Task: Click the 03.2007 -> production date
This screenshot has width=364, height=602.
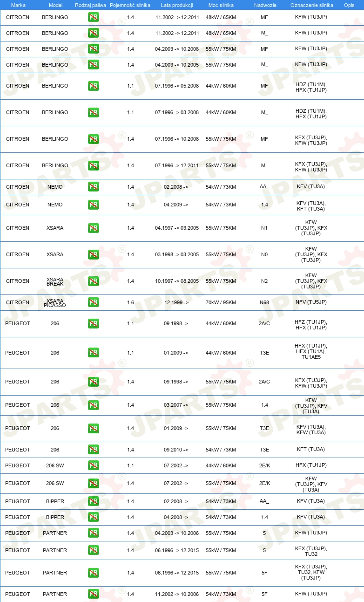Action: pyautogui.click(x=176, y=405)
